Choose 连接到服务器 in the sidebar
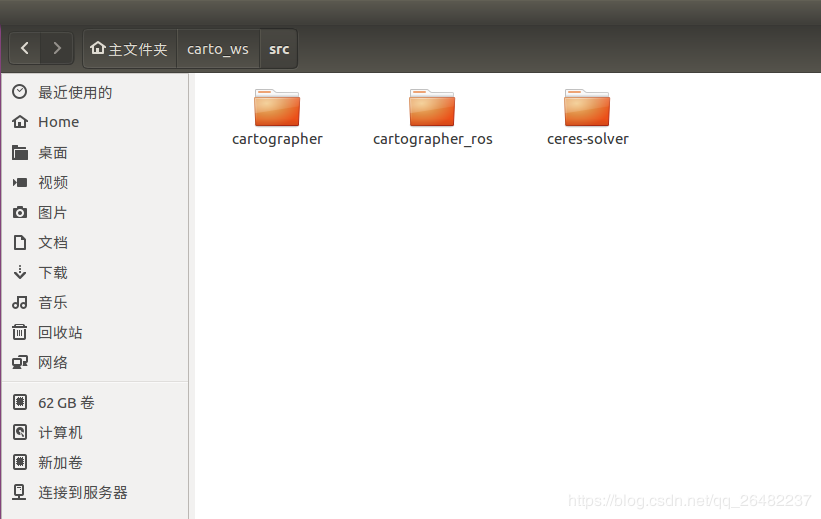Image resolution: width=821 pixels, height=519 pixels. [x=83, y=493]
